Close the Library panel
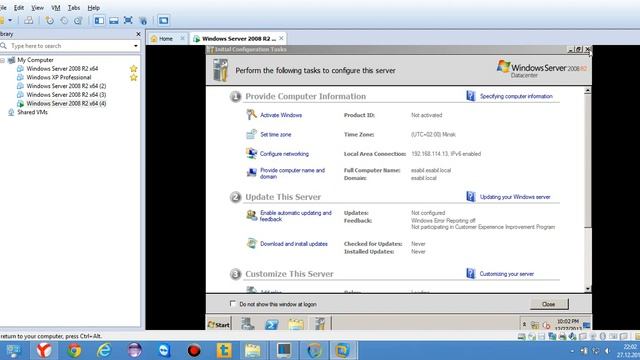Viewport: 640px width, 360px height. coord(138,34)
